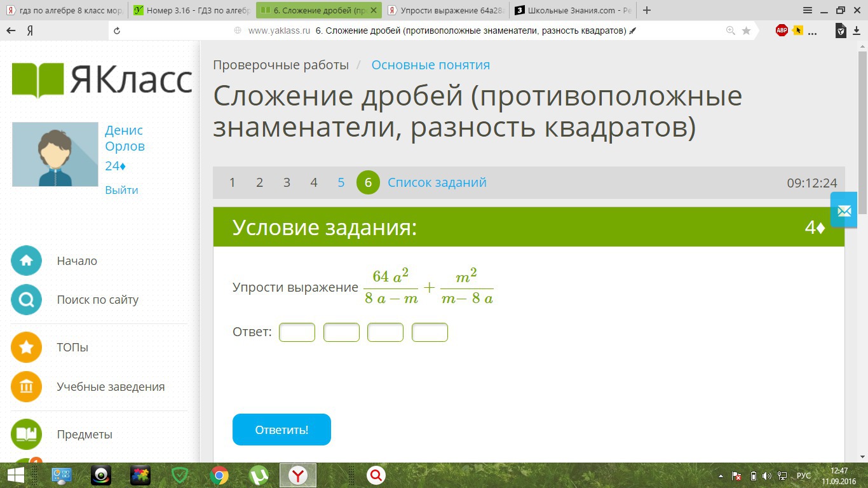Screen dimensions: 868x488
Task: Click the green shield taskbar icon
Action: 180,475
